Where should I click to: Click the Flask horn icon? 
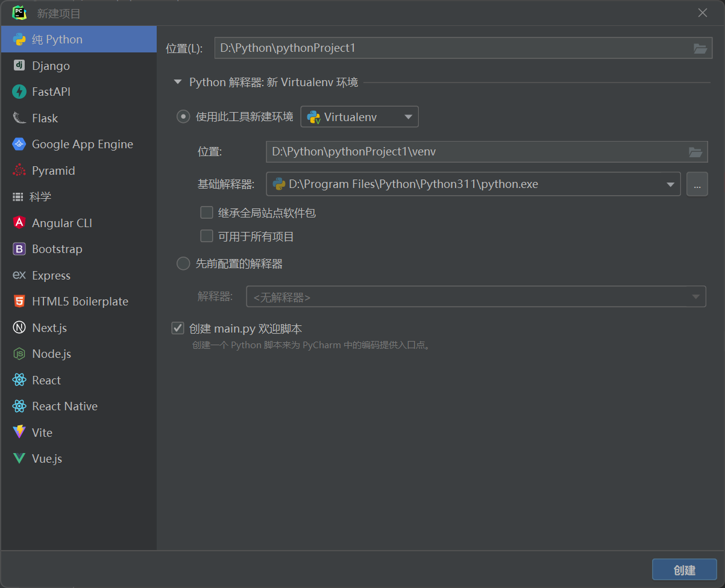19,118
